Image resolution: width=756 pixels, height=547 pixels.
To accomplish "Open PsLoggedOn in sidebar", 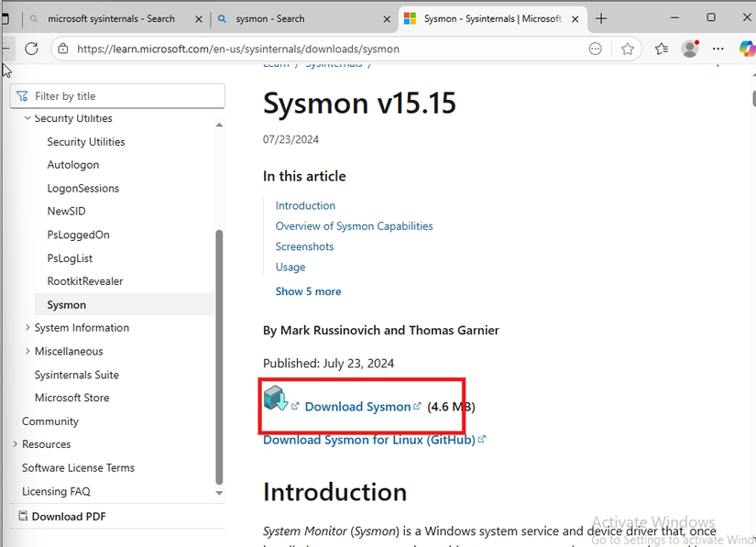I will pyautogui.click(x=78, y=235).
